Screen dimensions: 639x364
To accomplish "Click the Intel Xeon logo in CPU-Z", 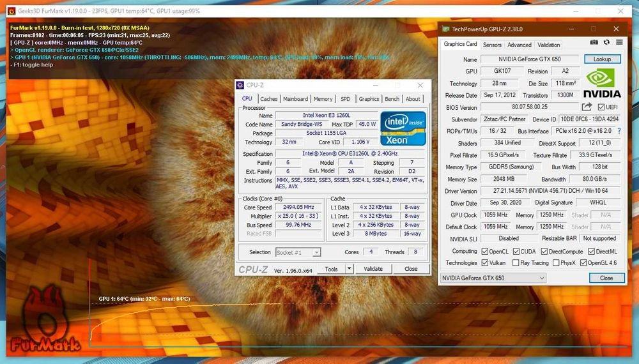I will tap(403, 128).
